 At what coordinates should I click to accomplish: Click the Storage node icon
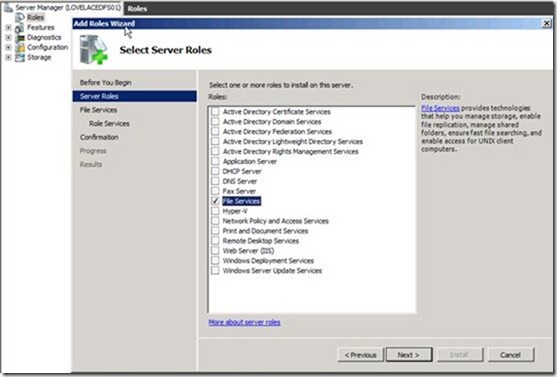(20, 57)
